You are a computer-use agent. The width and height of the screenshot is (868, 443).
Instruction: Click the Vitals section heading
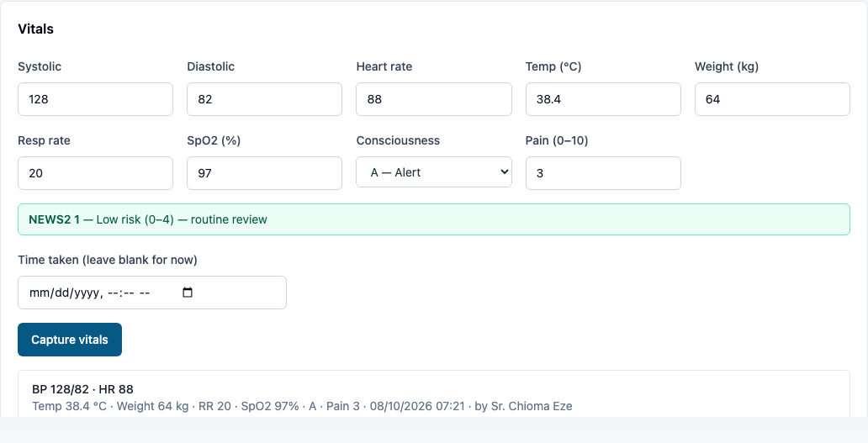(35, 29)
